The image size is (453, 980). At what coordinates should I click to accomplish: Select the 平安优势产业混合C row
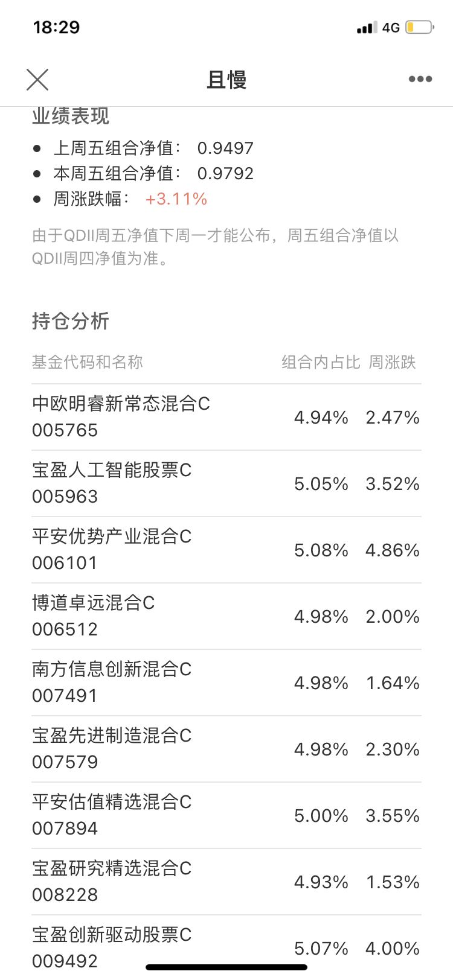point(112,549)
